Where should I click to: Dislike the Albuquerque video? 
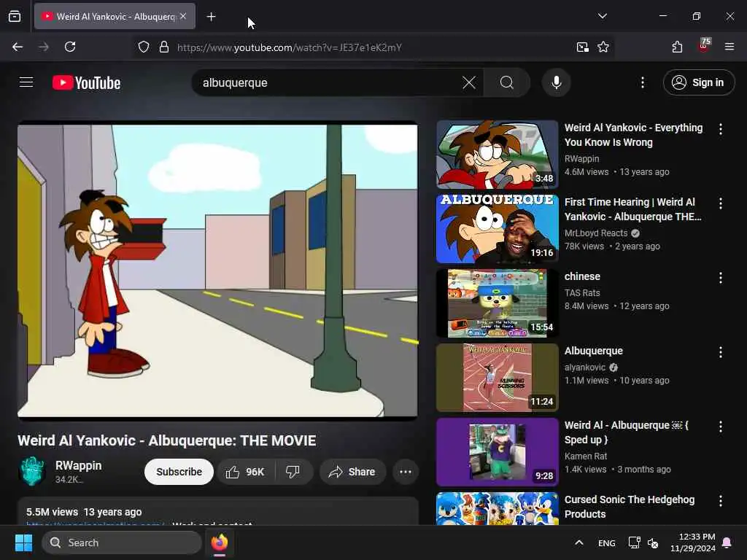293,472
